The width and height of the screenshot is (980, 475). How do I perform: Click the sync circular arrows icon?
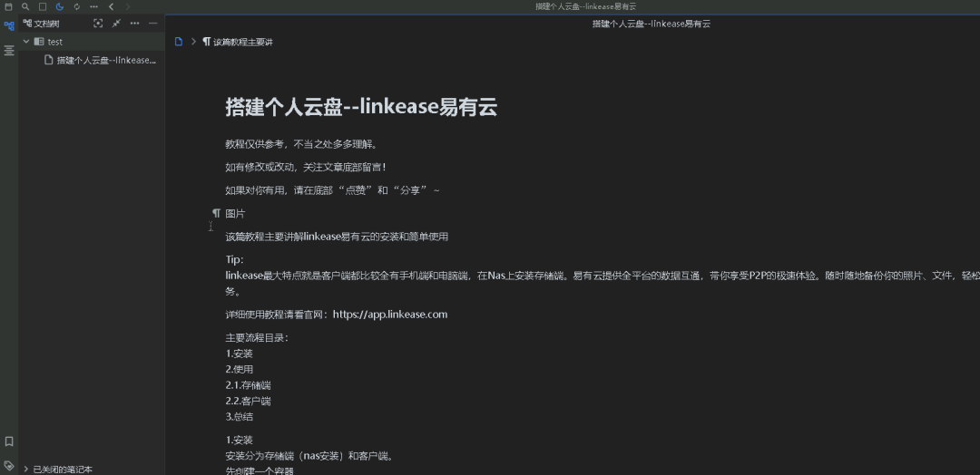(76, 6)
